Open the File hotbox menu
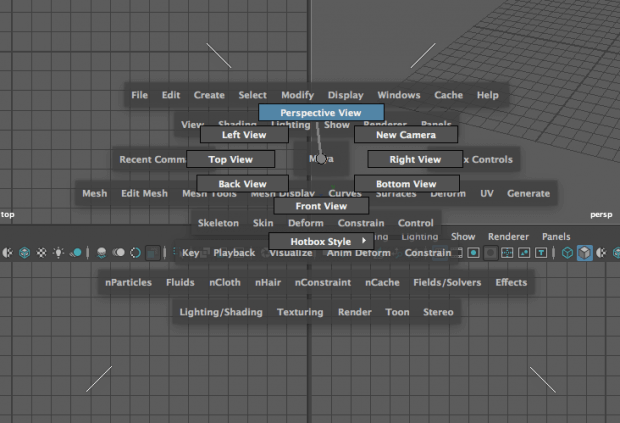Screen dimensions: 620x423 140,95
